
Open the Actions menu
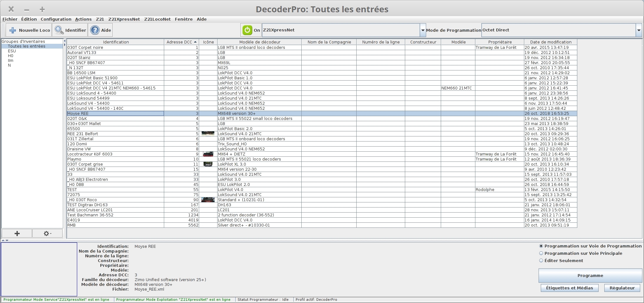[x=83, y=19]
